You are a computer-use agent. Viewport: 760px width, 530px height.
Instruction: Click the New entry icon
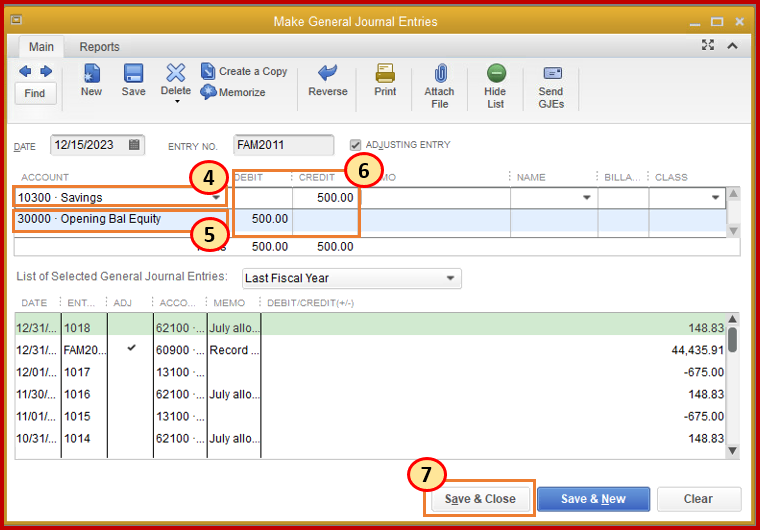point(91,74)
